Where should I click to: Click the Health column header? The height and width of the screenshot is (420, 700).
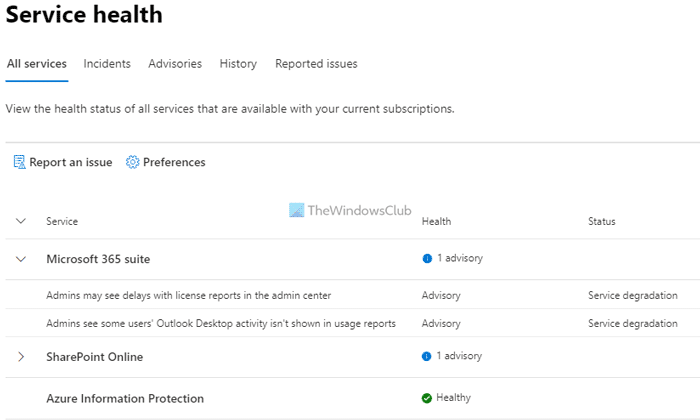coord(437,221)
